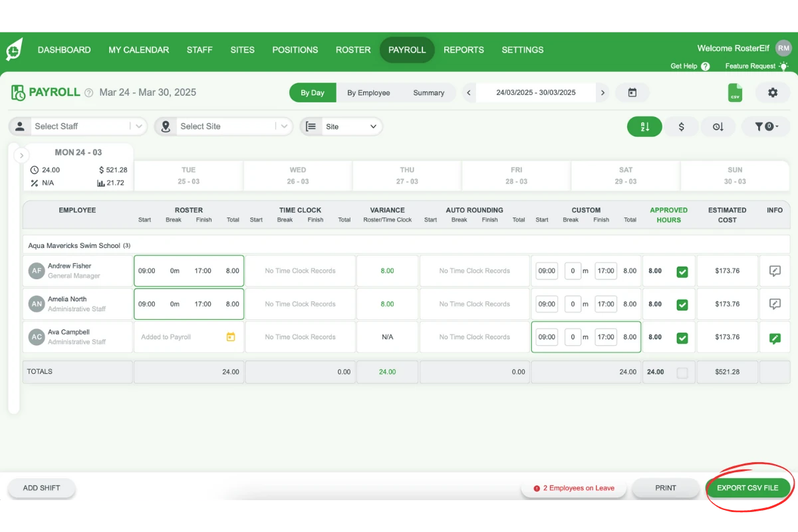Click the Feature Request lightbulb icon
The height and width of the screenshot is (532, 798).
click(784, 66)
